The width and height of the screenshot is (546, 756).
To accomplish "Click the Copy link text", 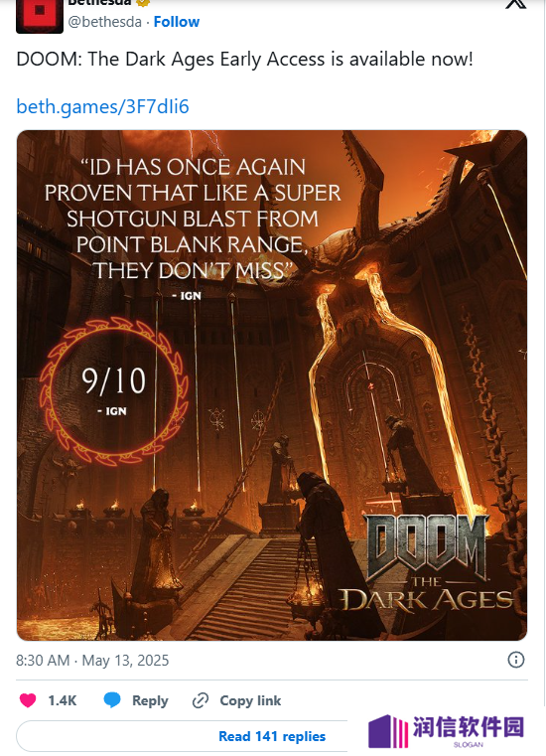I will coord(250,700).
